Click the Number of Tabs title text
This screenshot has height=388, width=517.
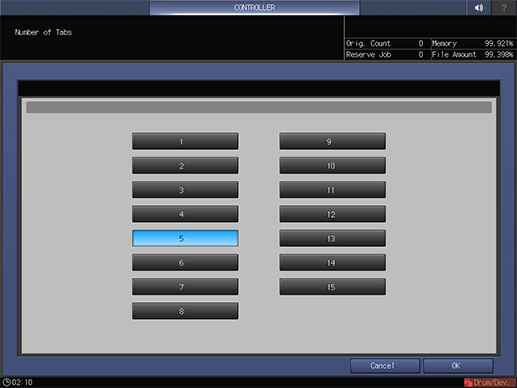coord(43,32)
